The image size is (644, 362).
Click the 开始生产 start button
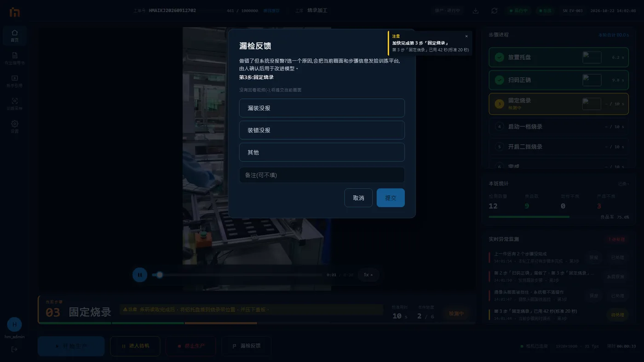(x=71, y=346)
